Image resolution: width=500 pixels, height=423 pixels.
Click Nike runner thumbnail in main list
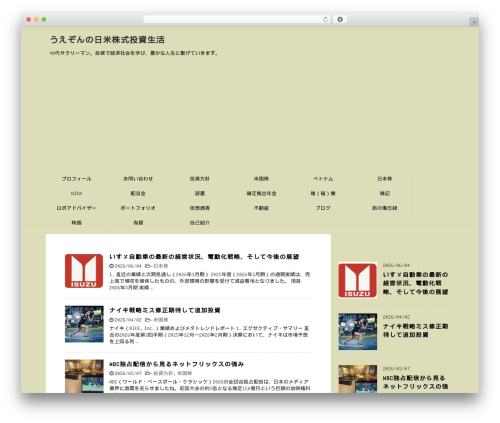(84, 324)
